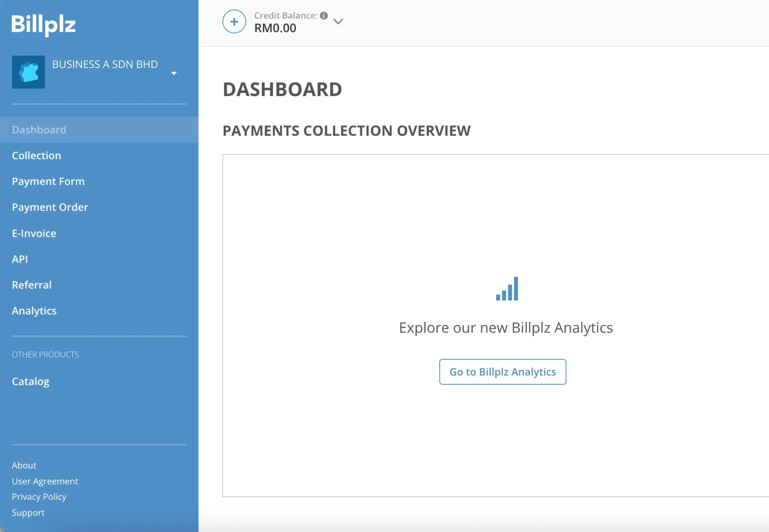Viewport: 769px width, 532px height.
Task: Click the Payments Collection Overview heading
Action: 347,131
